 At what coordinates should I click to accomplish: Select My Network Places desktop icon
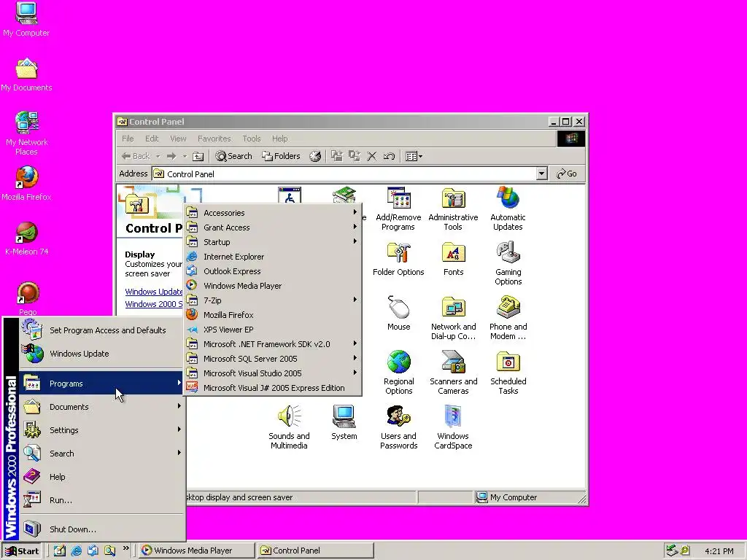[x=26, y=133]
